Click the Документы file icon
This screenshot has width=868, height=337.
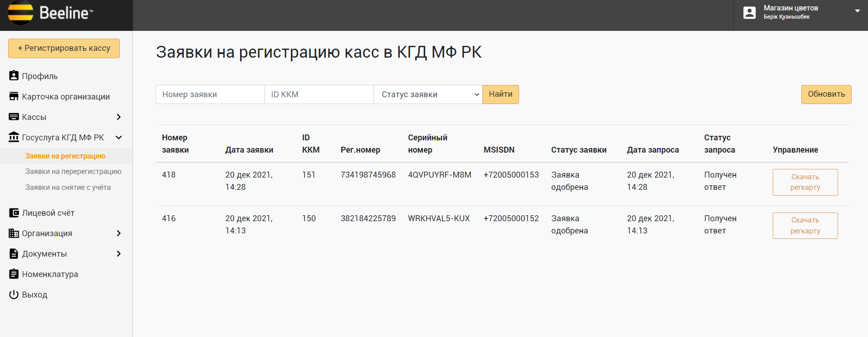coord(14,253)
